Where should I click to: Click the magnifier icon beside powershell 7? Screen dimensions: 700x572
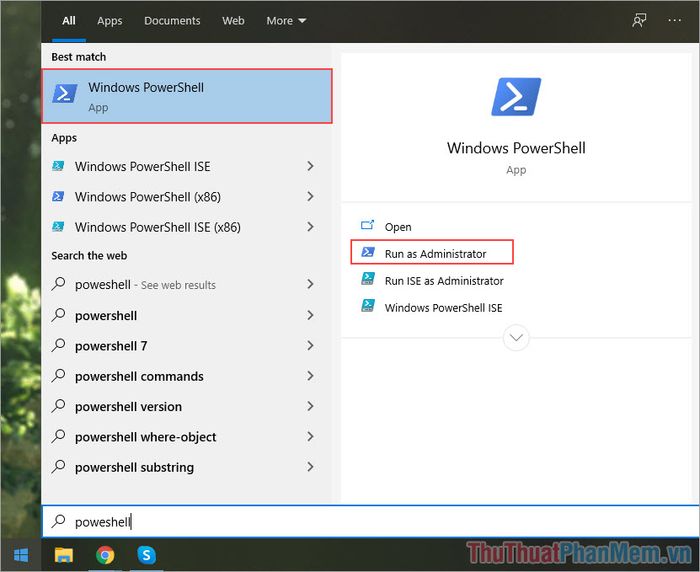point(58,345)
